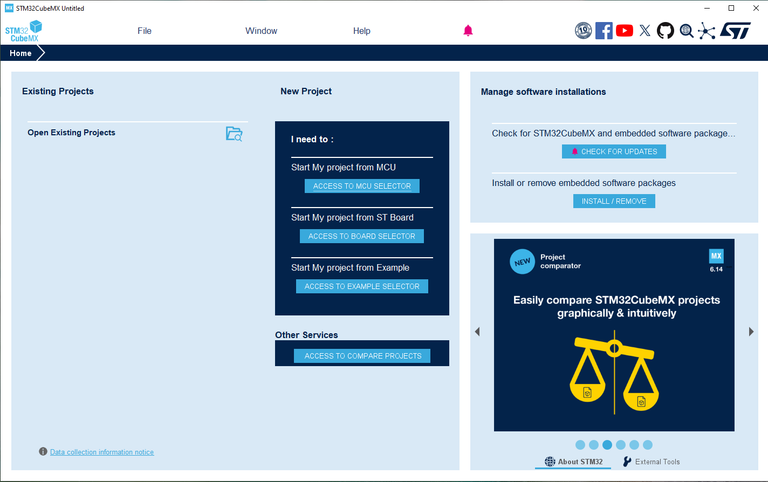Click Open Existing Projects label
Image resolution: width=768 pixels, height=482 pixels.
click(x=72, y=133)
